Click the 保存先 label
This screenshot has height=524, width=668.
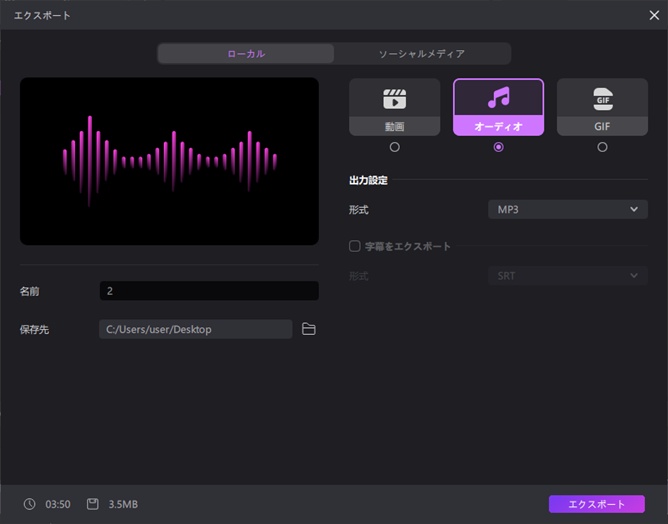point(34,330)
